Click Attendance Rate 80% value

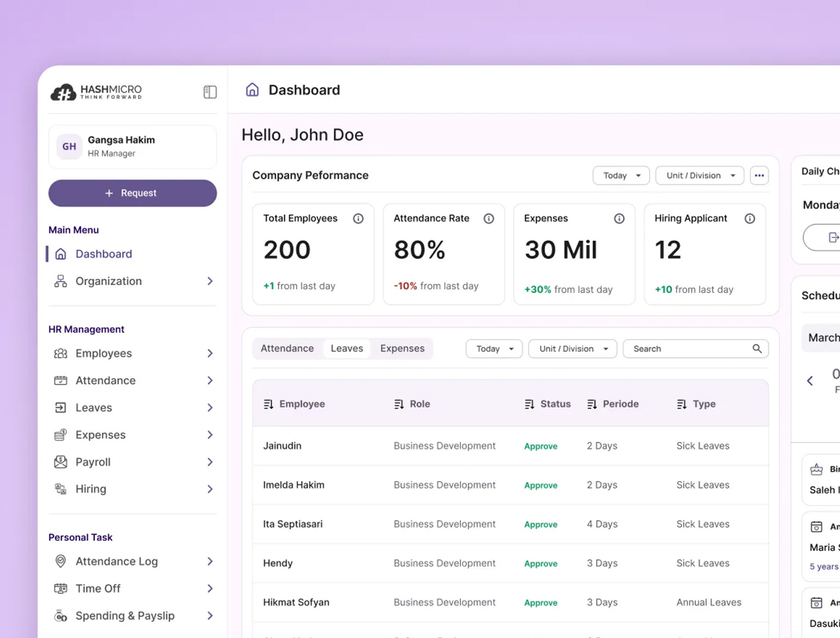(419, 250)
